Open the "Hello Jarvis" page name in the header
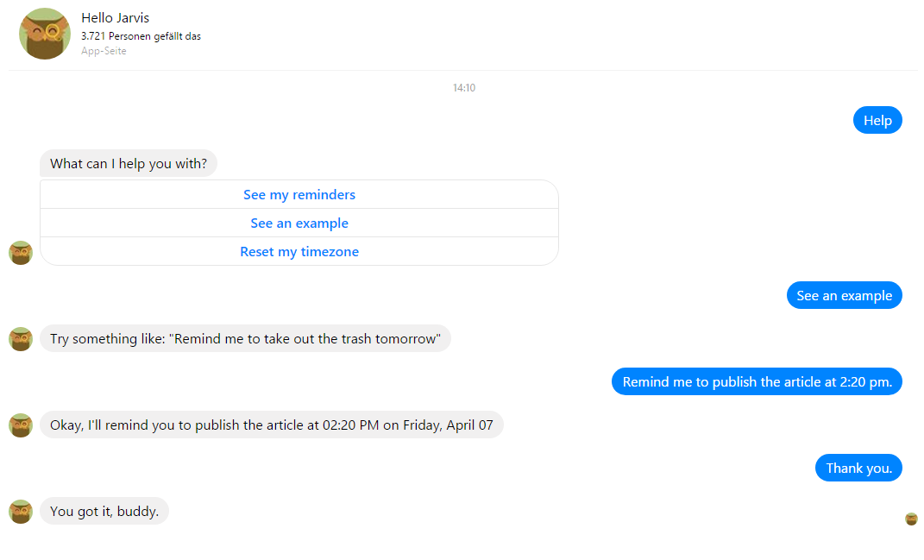The width and height of the screenshot is (924, 560). [116, 18]
